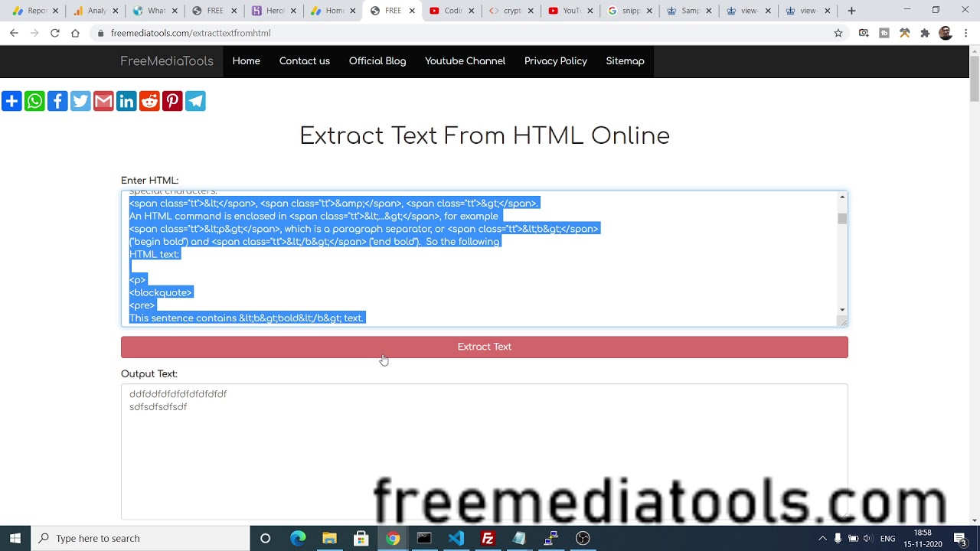
Task: Click the Reddit share icon
Action: pos(149,101)
